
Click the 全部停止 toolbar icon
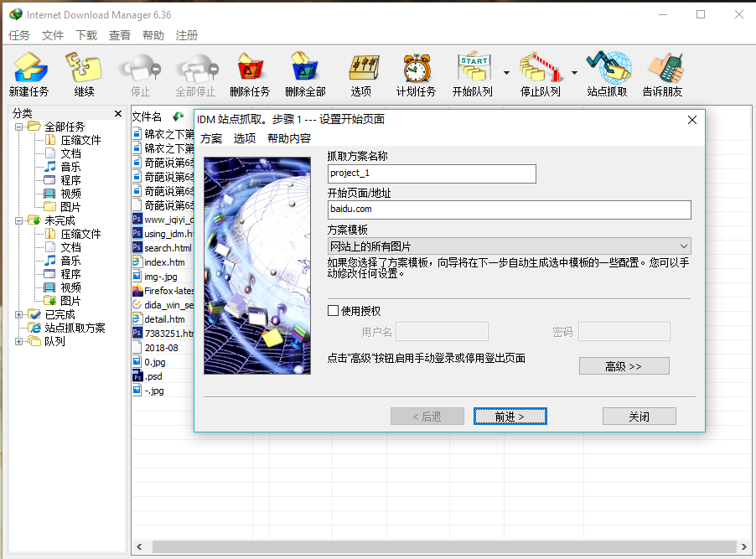195,74
